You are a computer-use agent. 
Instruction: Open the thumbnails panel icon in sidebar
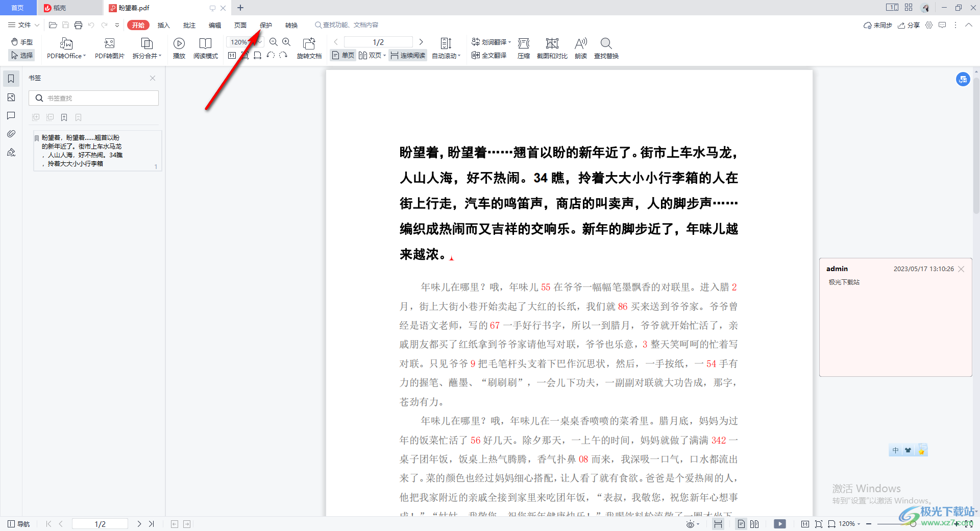tap(11, 98)
